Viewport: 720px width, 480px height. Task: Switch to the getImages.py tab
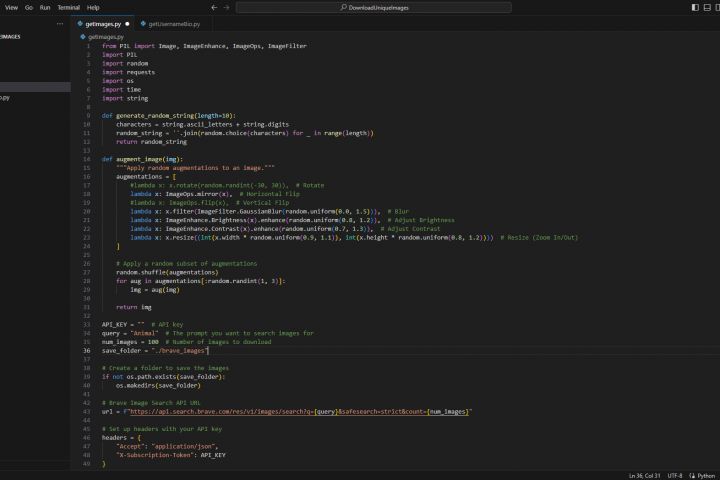click(103, 24)
